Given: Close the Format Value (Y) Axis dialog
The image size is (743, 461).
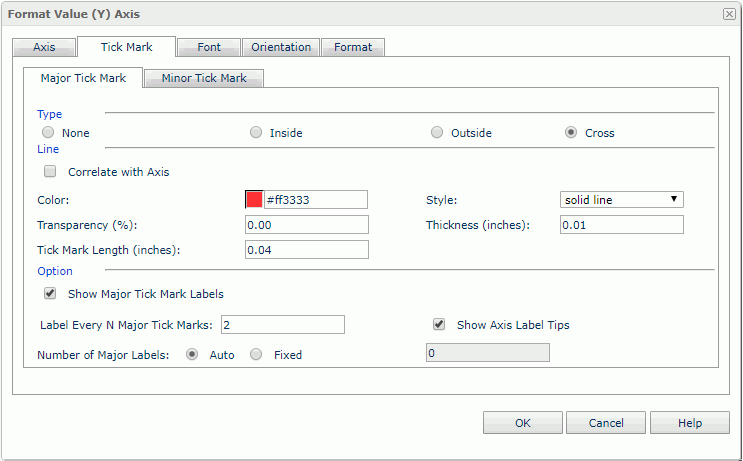Looking at the screenshot, I should tap(729, 14).
